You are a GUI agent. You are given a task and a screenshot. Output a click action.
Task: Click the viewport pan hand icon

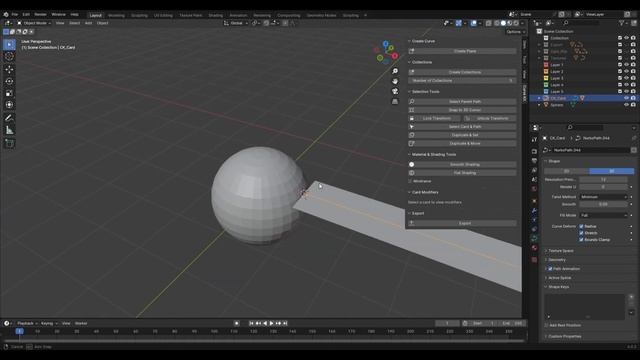coord(395,81)
